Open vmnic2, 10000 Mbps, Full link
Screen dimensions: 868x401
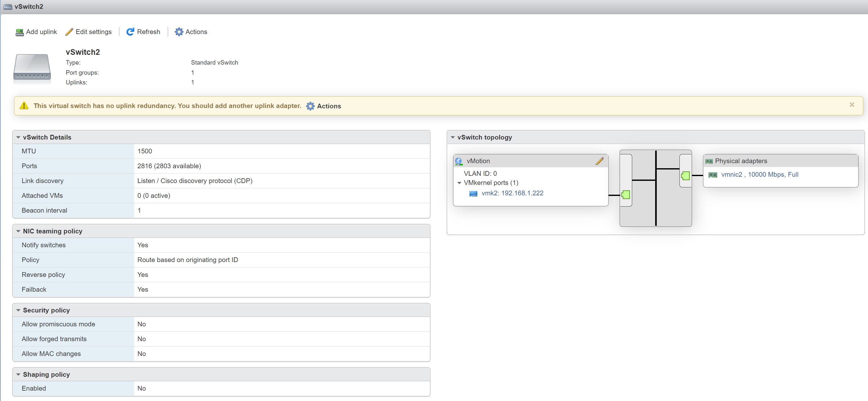[x=759, y=175]
